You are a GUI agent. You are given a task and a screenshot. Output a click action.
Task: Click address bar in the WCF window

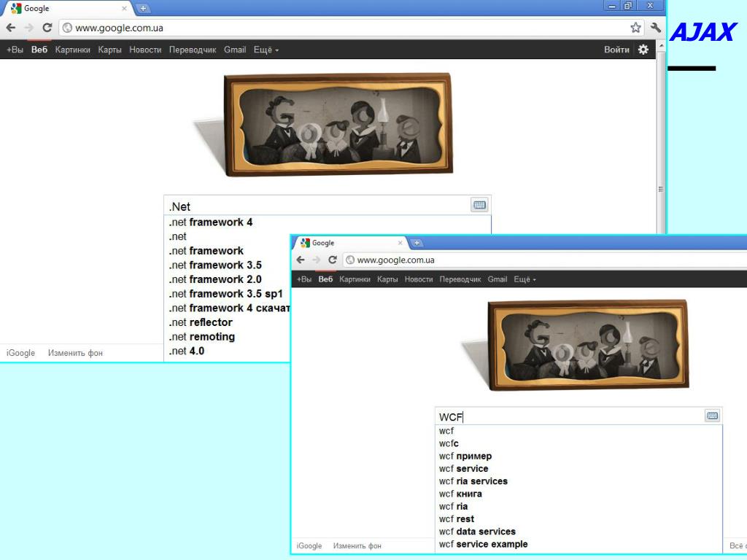pos(544,260)
